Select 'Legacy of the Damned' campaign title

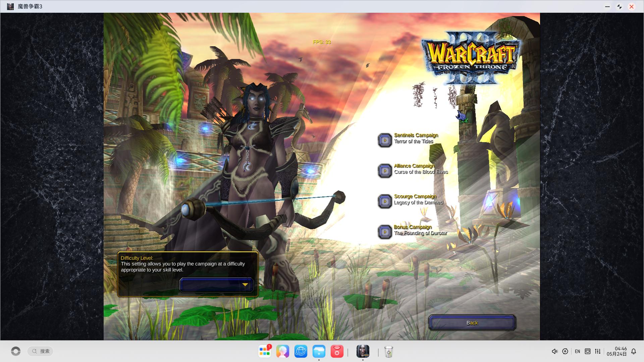pyautogui.click(x=418, y=202)
